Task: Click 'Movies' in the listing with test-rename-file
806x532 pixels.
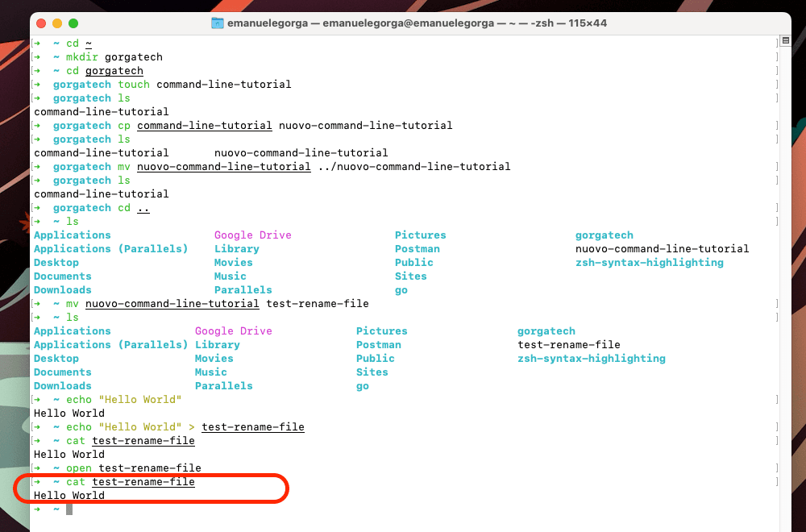Action: coord(214,358)
